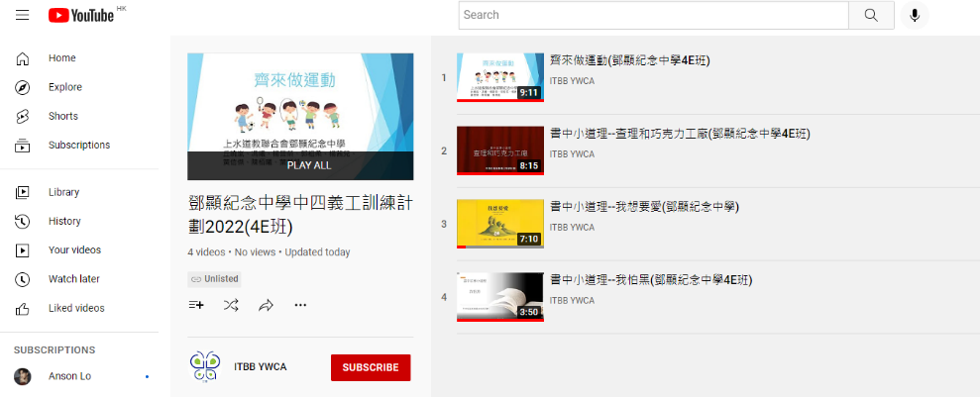Click playlist title 鄧顯紀念中學中四義工訓練計劃2022(4E班)
Image resolution: width=980 pixels, height=397 pixels.
pyautogui.click(x=300, y=215)
